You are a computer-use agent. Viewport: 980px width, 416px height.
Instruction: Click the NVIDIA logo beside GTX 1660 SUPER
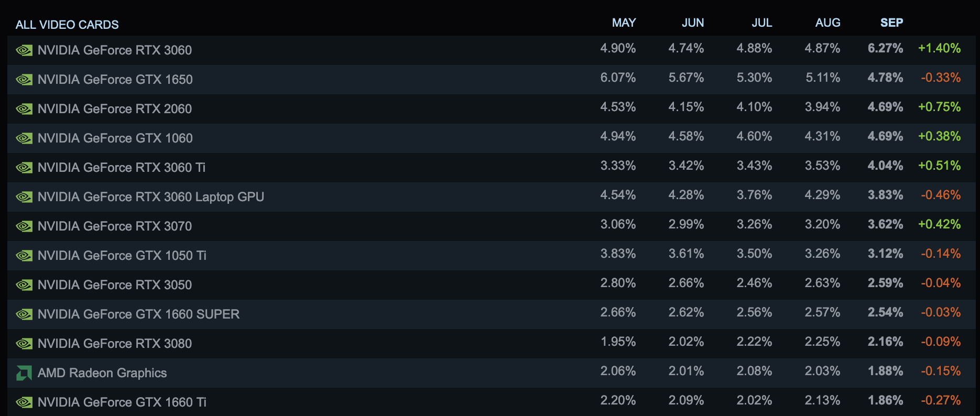point(24,314)
